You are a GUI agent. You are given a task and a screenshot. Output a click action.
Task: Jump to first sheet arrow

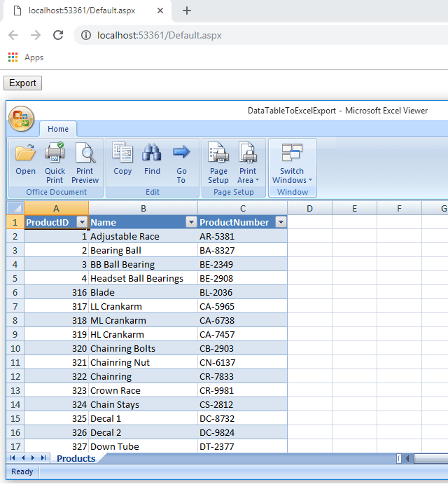13,457
